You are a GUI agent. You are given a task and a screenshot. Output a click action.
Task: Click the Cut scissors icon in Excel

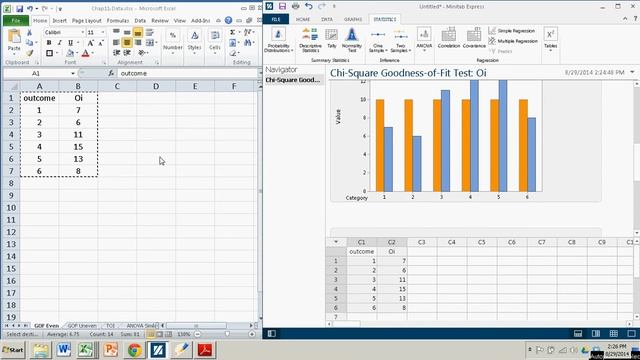(29, 33)
